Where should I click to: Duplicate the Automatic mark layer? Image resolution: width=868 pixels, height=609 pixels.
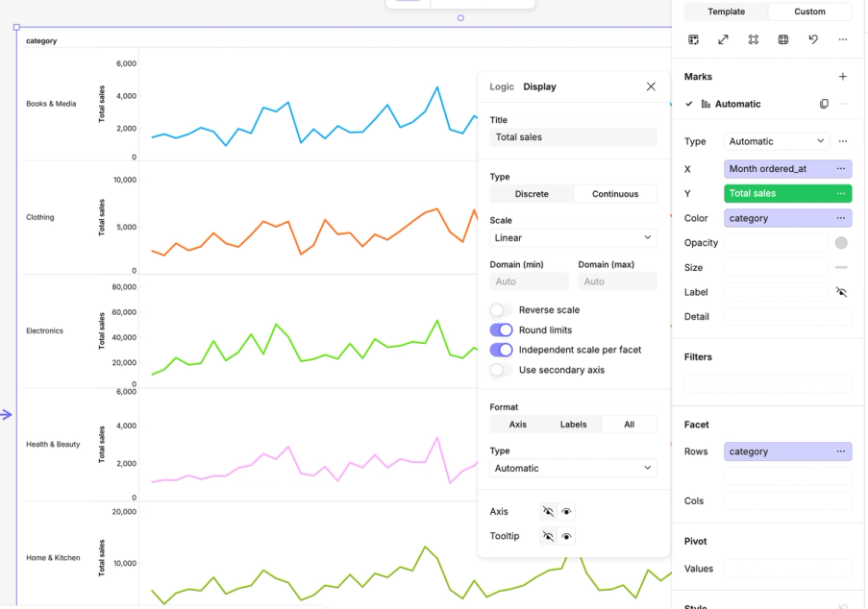[824, 104]
